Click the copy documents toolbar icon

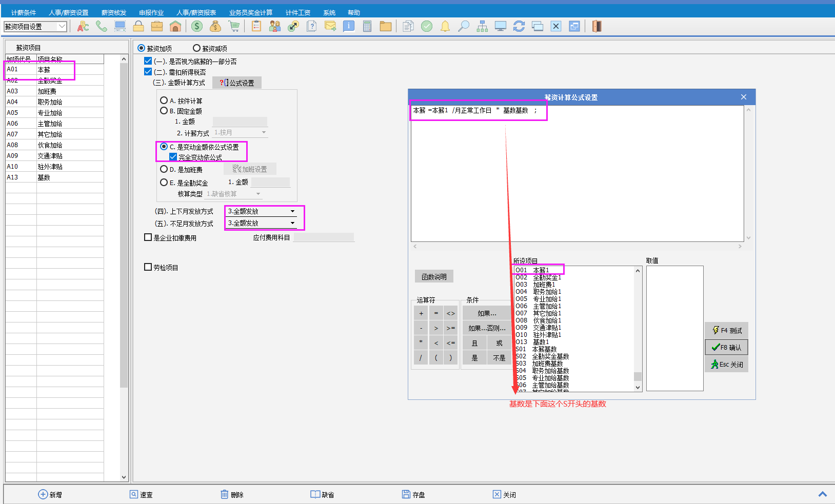point(408,26)
